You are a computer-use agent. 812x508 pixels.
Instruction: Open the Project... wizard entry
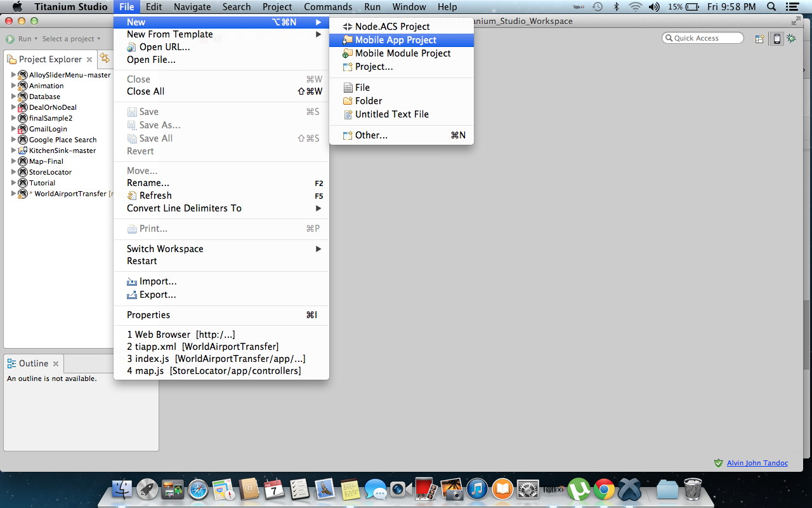pos(401,67)
